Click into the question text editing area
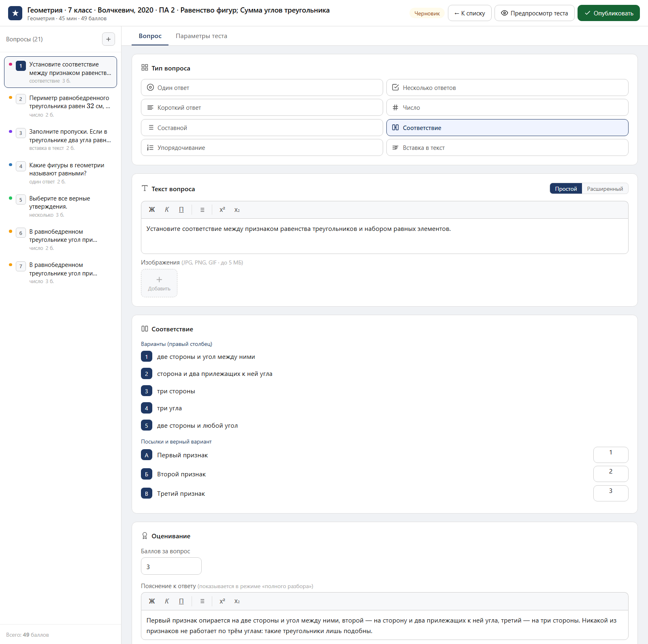The height and width of the screenshot is (644, 648). (x=385, y=236)
